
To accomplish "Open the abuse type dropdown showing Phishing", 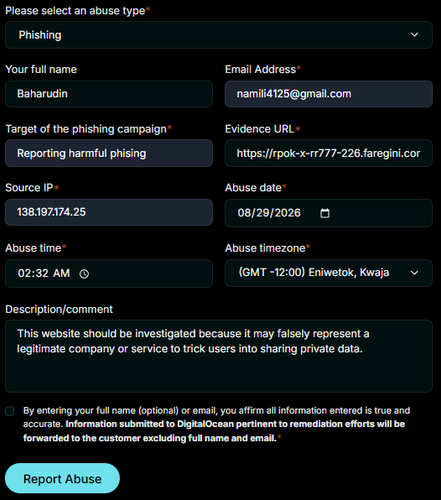I will pos(219,35).
